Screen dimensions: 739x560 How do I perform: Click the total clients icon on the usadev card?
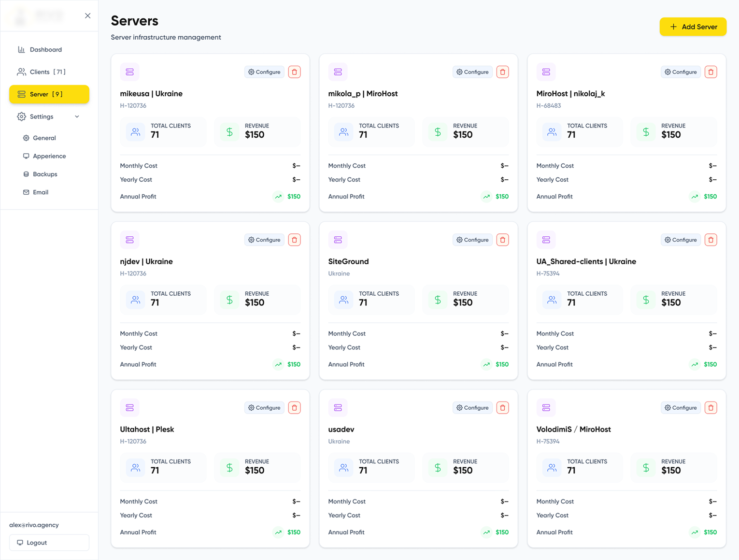pyautogui.click(x=343, y=467)
